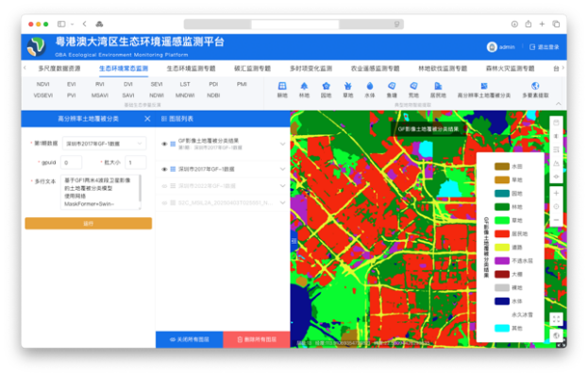Click the gpuId input field
Image resolution: width=588 pixels, height=376 pixels.
click(x=71, y=162)
